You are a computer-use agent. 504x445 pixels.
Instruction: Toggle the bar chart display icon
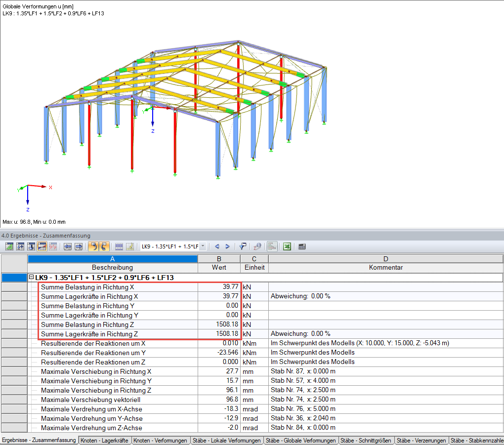pos(272,246)
